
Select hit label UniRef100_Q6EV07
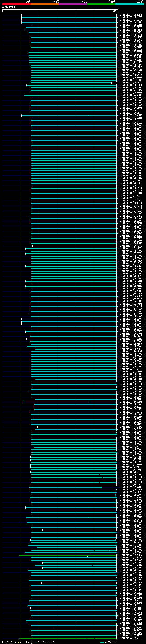coord(131,562)
